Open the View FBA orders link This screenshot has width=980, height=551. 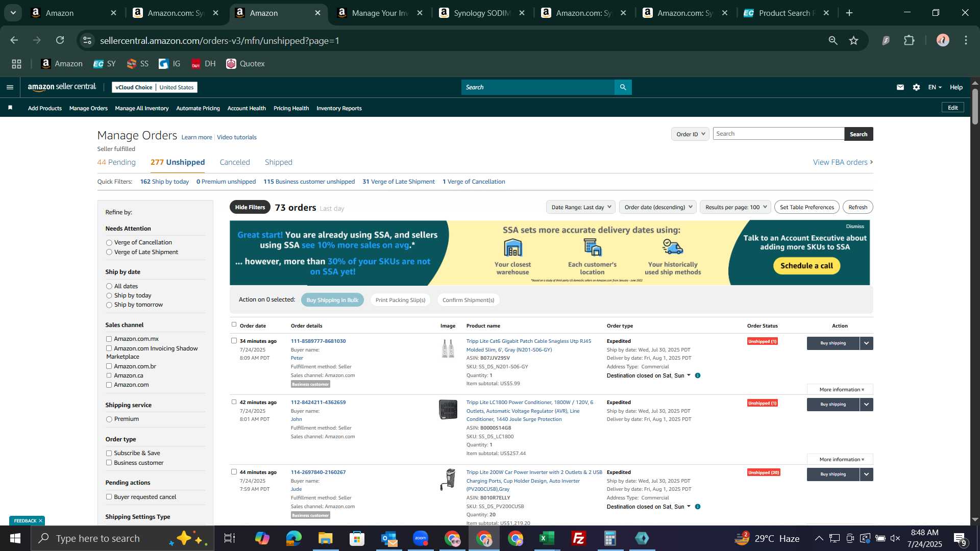(843, 162)
